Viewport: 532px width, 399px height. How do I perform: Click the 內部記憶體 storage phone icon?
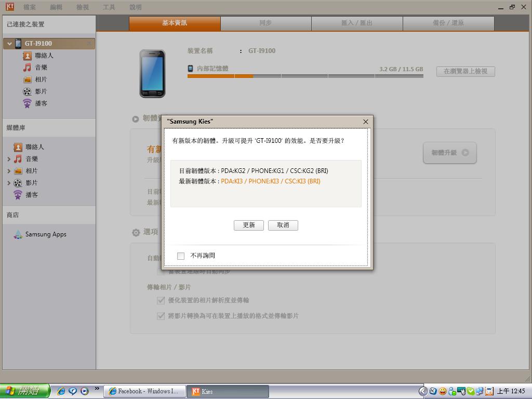tap(191, 68)
